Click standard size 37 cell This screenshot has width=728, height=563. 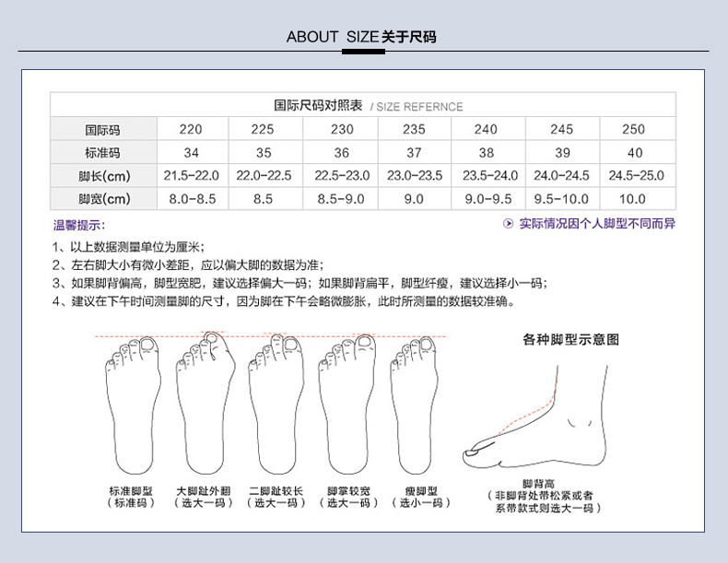click(414, 153)
